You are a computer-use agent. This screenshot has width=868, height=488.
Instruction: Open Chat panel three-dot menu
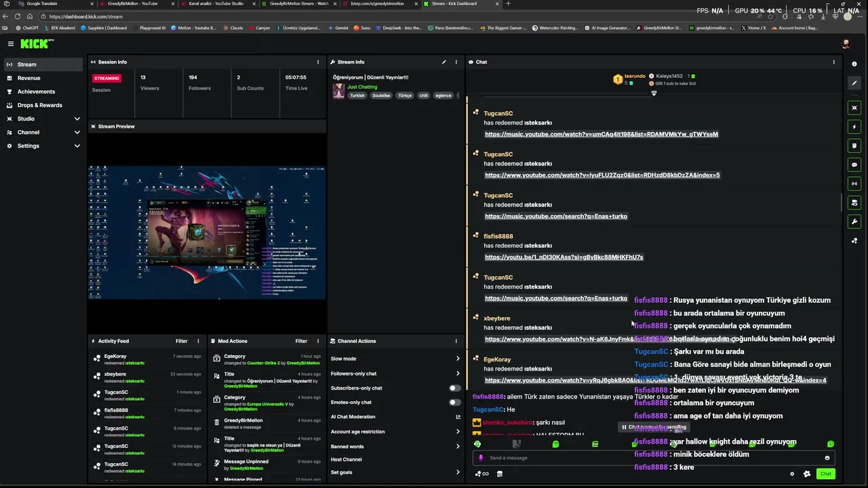point(834,62)
